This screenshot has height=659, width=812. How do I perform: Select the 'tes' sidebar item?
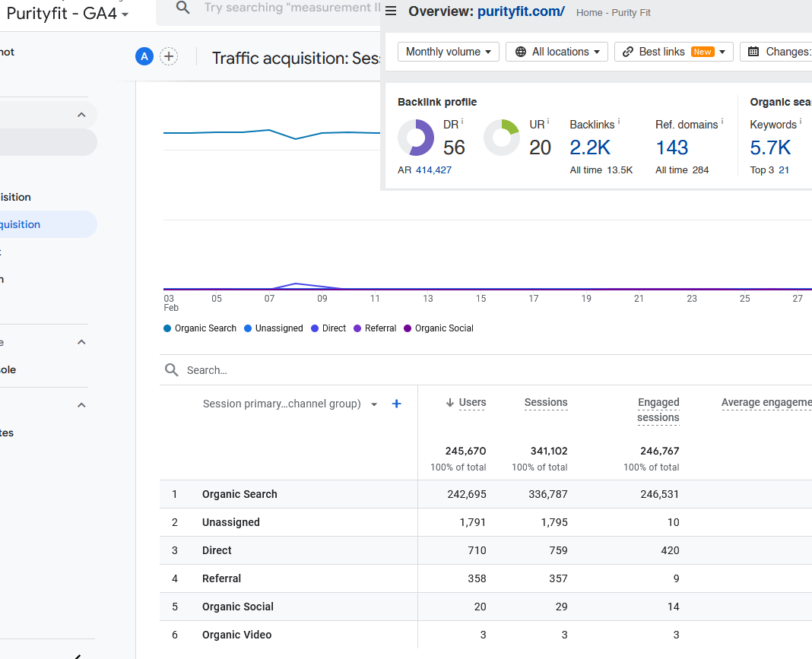coord(8,432)
